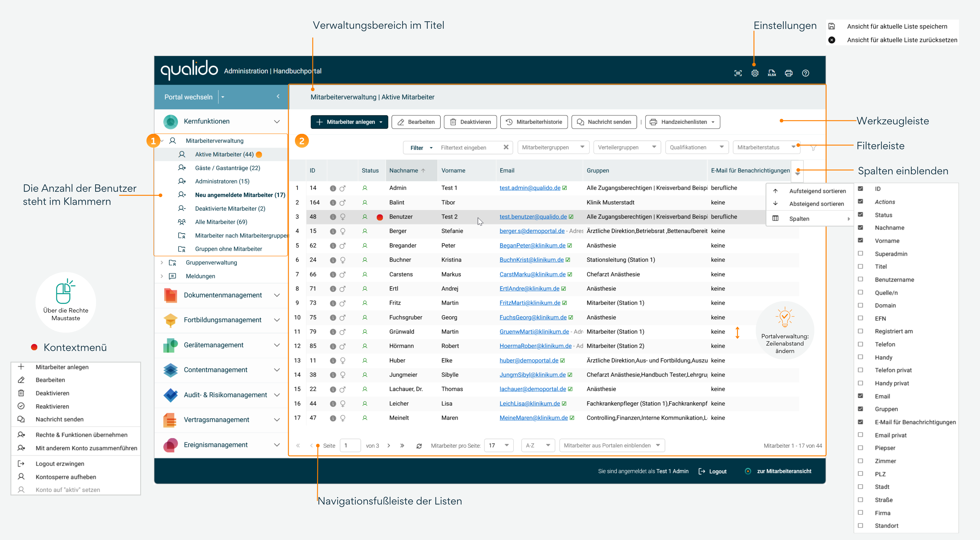Click status person icon in Buchner row

pos(365,260)
